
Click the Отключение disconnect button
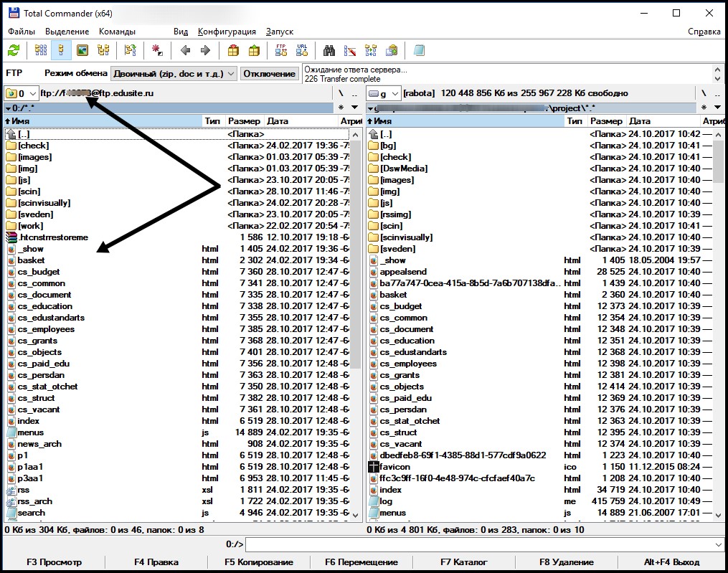(x=269, y=73)
